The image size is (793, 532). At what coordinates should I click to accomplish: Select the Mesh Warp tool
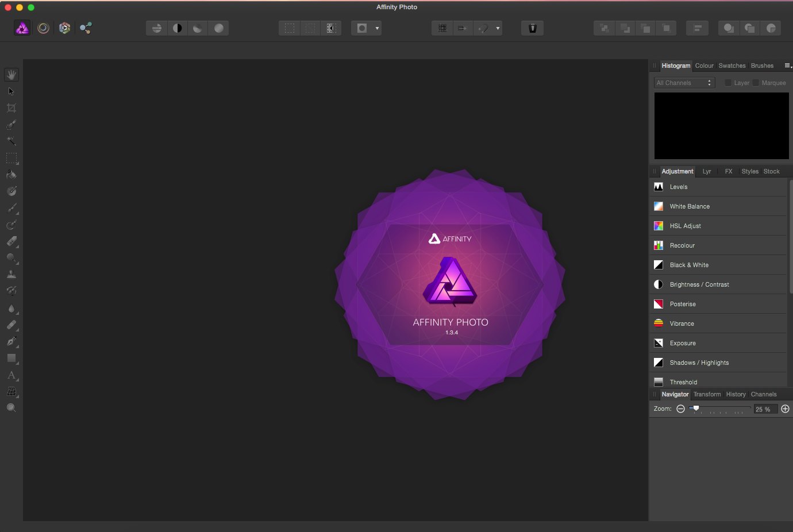pos(11,391)
